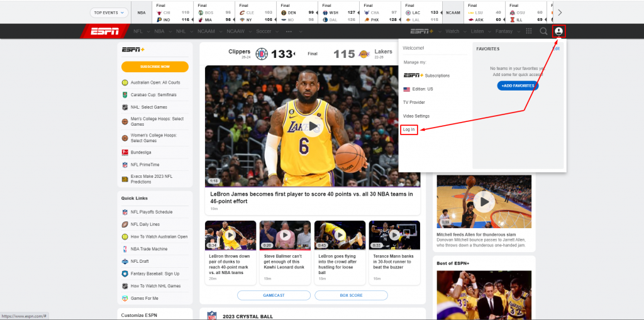Expand the NHL menu chevron
644x320 pixels.
(191, 31)
